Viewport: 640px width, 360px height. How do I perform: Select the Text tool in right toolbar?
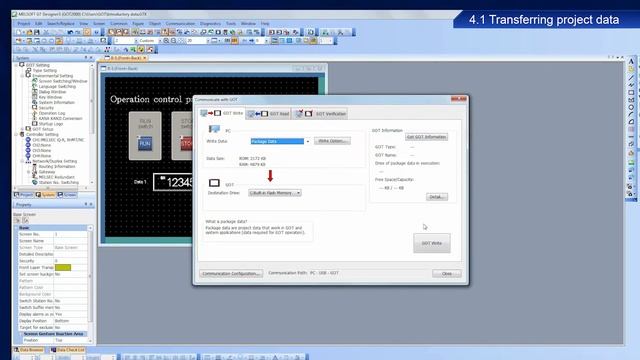pyautogui.click(x=631, y=62)
